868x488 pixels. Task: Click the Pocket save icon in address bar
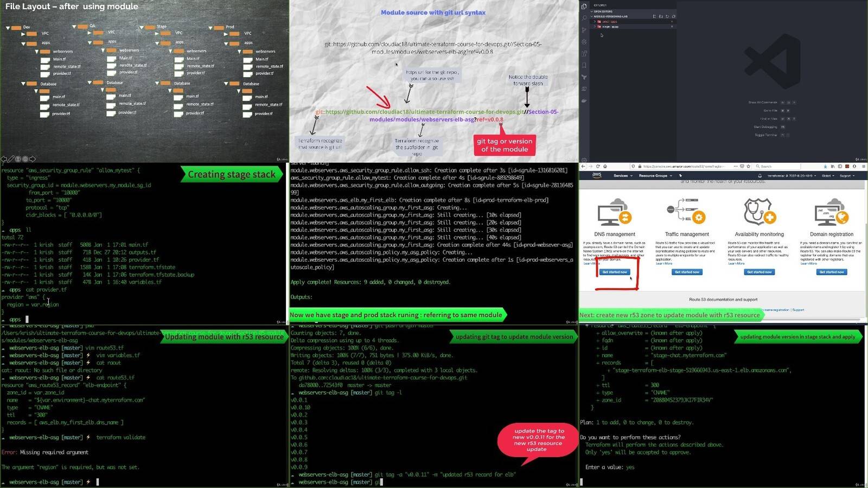coord(742,166)
